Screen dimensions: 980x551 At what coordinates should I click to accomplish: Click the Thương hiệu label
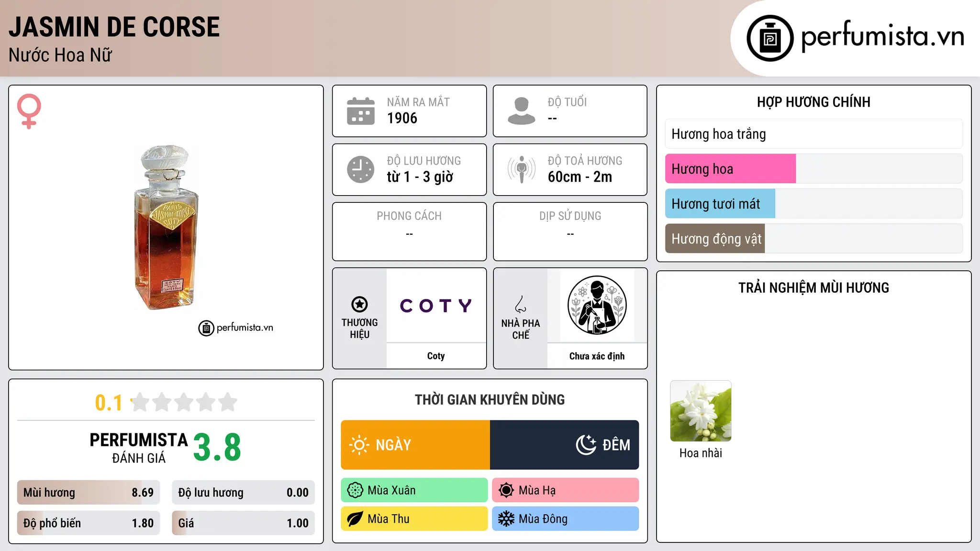coord(360,329)
